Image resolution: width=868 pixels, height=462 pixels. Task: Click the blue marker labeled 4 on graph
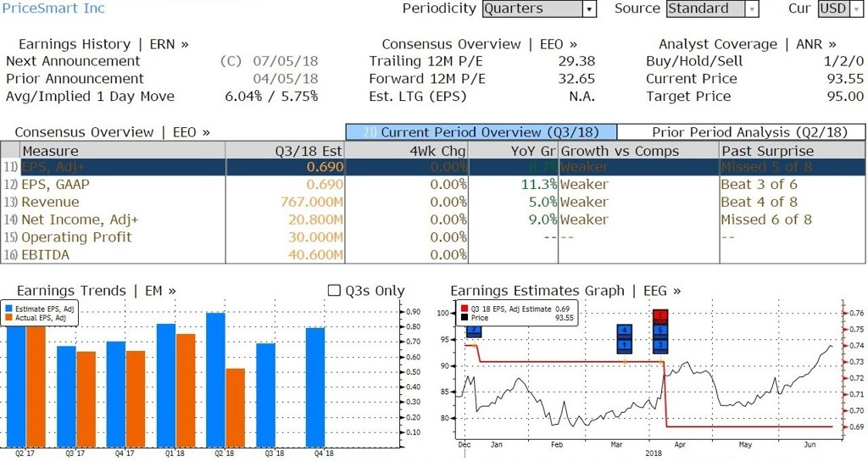tap(624, 331)
